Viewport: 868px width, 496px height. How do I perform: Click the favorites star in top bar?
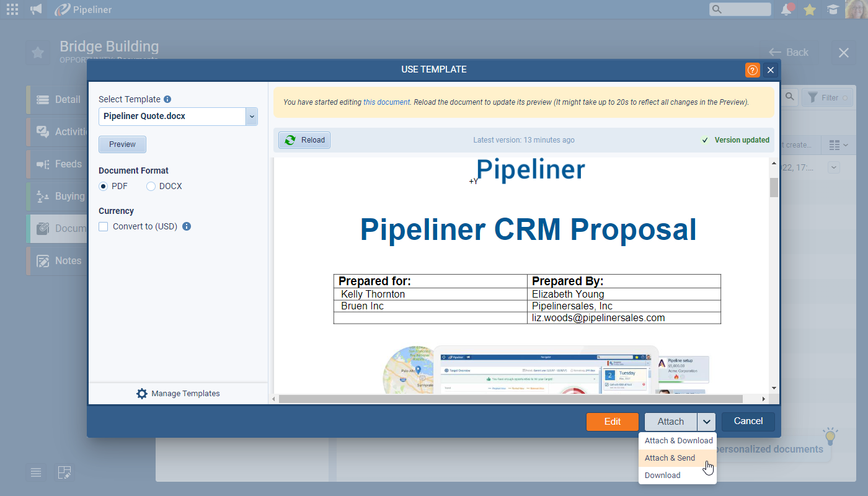pos(810,9)
